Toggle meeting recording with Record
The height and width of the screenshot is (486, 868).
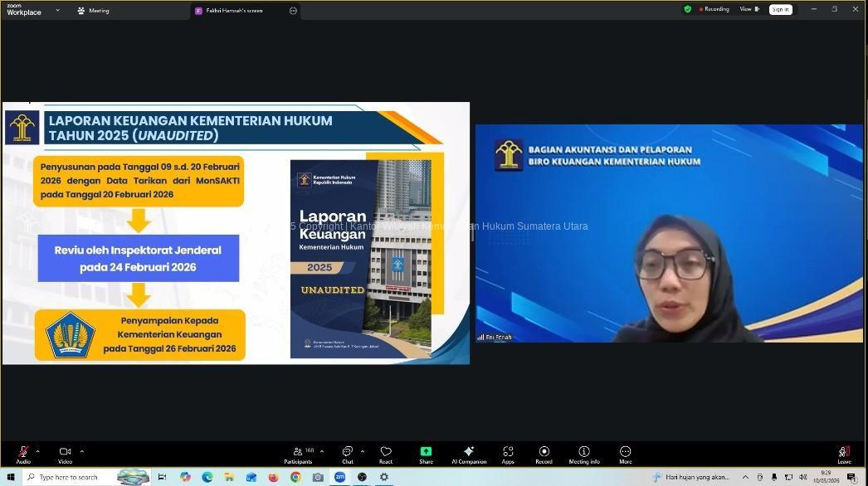[544, 453]
